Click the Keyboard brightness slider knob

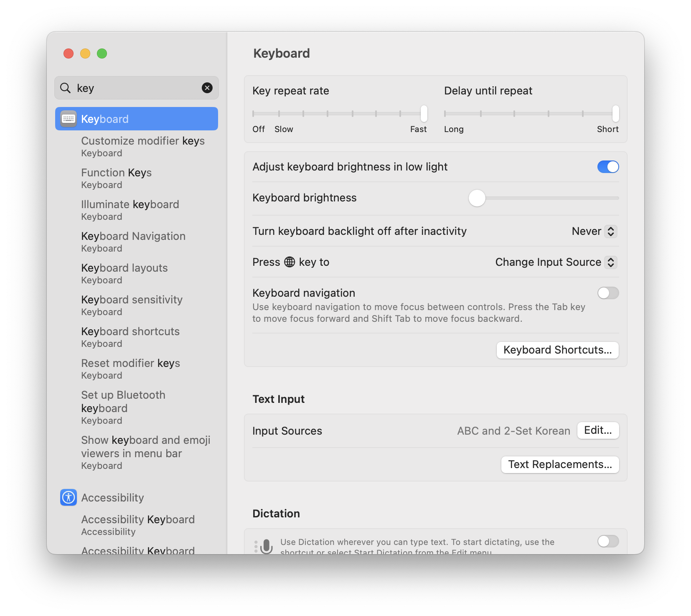pos(477,198)
